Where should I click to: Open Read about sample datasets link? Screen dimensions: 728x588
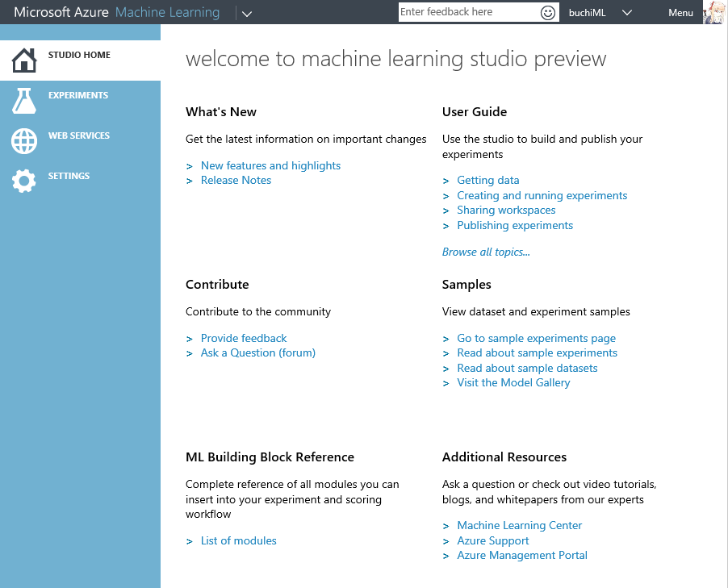point(527,368)
